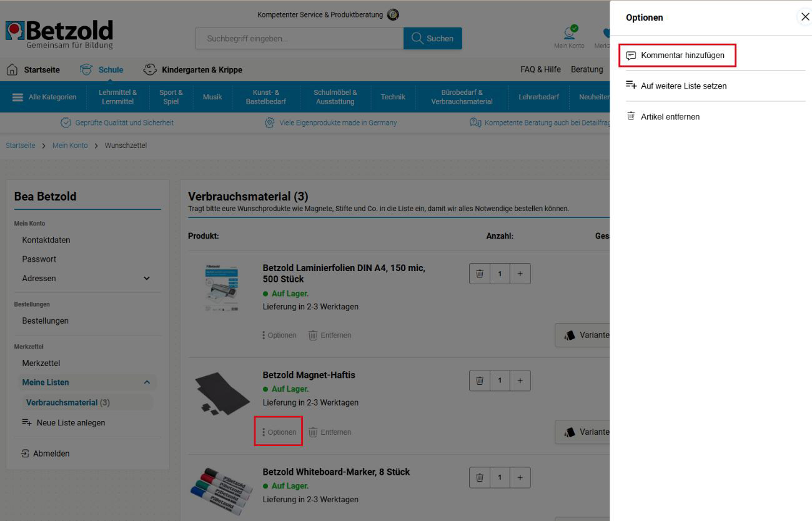Click trash icon in Laminierfolien quantity stepper
Image resolution: width=812 pixels, height=521 pixels.
[x=480, y=274]
